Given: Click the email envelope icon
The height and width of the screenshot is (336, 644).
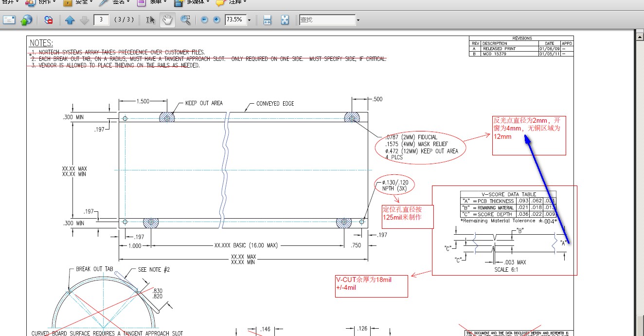Looking at the screenshot, I should click(x=9, y=20).
